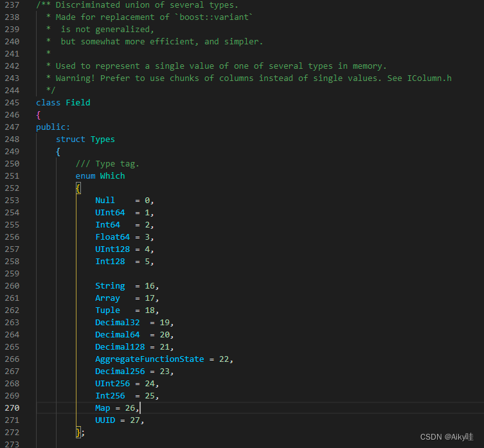Click the Float64 enum member
The width and height of the screenshot is (484, 448).
pos(112,237)
